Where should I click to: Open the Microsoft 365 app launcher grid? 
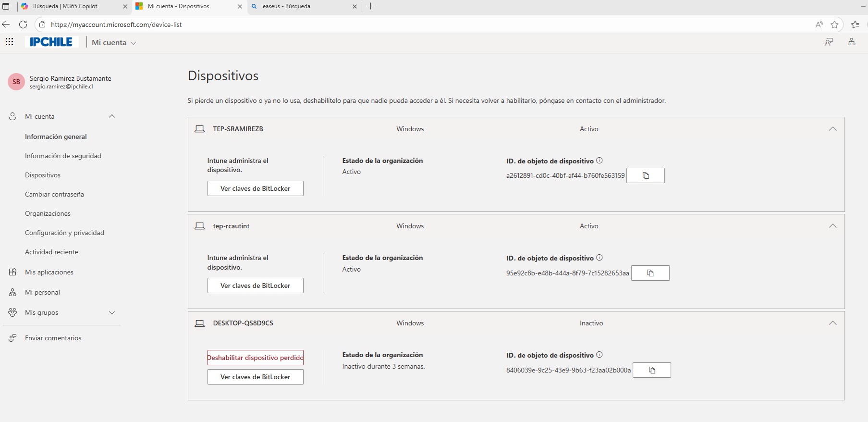tap(9, 42)
